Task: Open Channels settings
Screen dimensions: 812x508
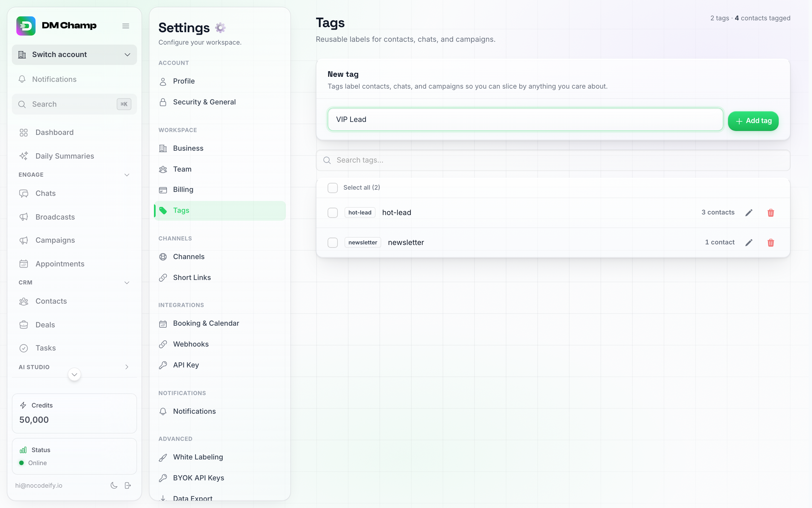Action: point(220,257)
